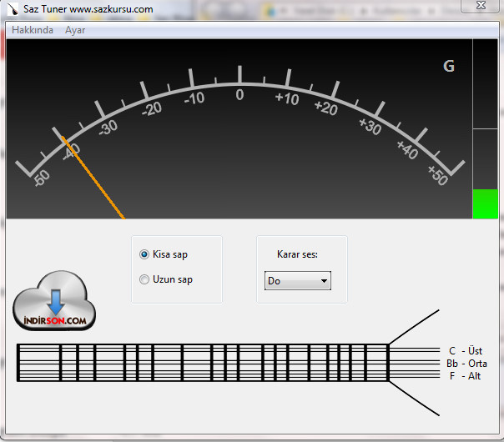Click the -20 mark on the tuner scale
The width and height of the screenshot is (504, 442).
(152, 109)
